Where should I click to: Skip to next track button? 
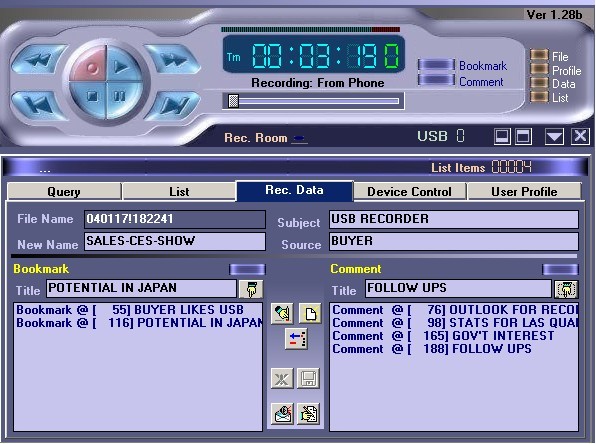(x=173, y=105)
